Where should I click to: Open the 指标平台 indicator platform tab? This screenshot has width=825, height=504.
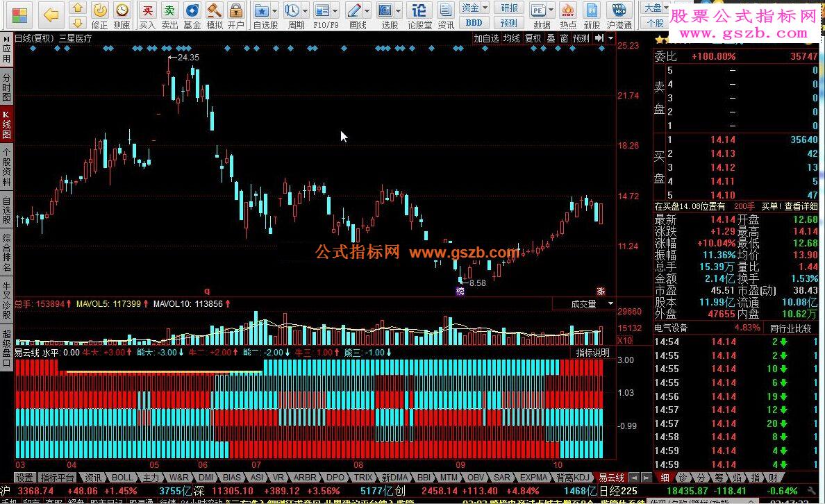point(58,478)
